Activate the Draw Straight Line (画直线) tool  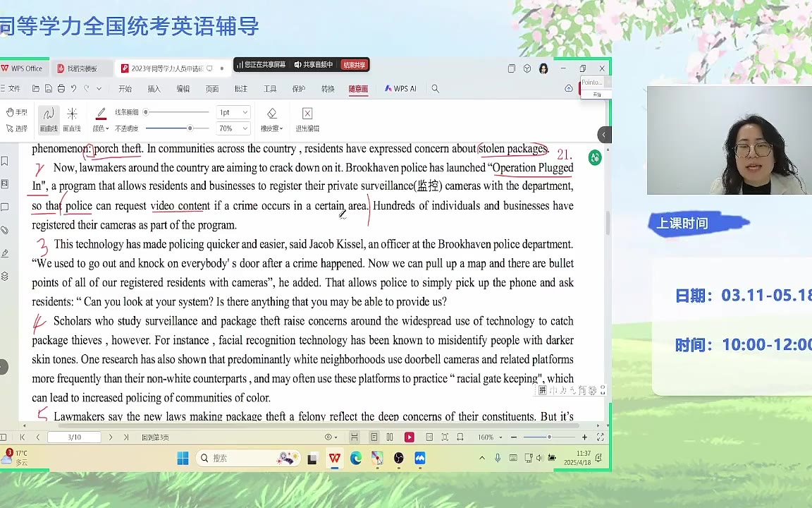coord(72,120)
